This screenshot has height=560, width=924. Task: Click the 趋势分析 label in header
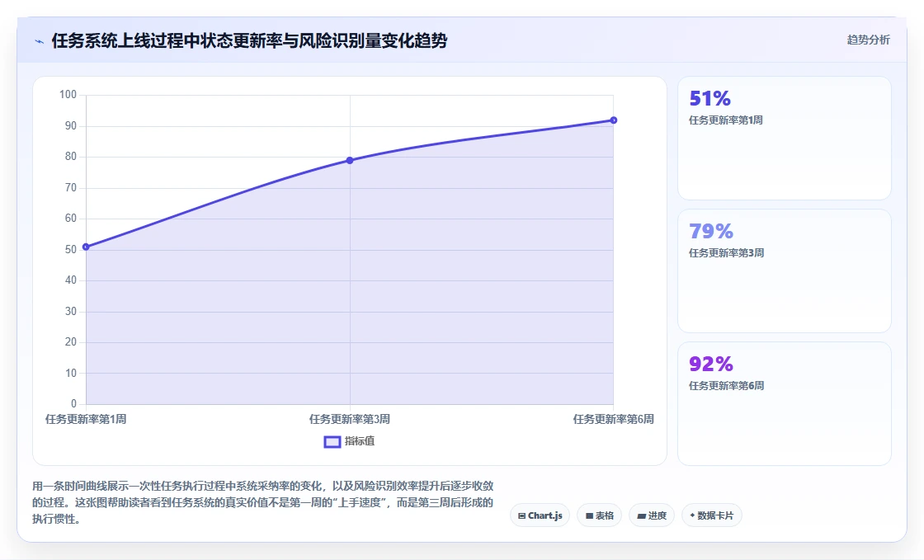tap(868, 40)
